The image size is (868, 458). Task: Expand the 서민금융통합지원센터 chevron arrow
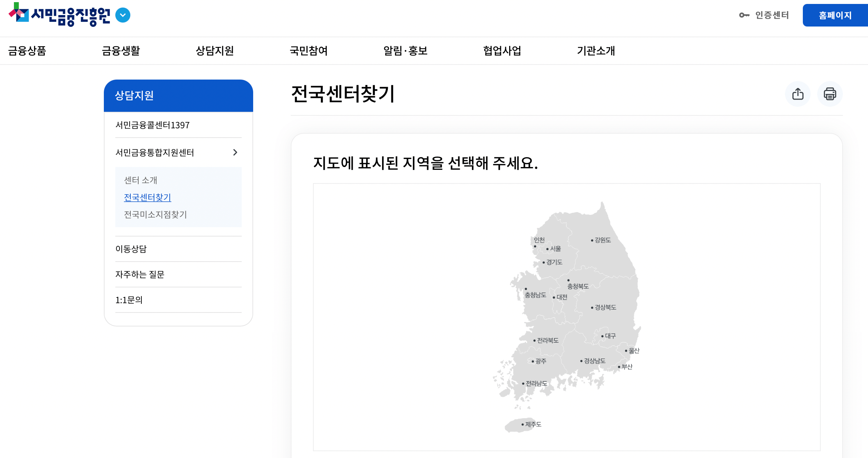(x=235, y=152)
